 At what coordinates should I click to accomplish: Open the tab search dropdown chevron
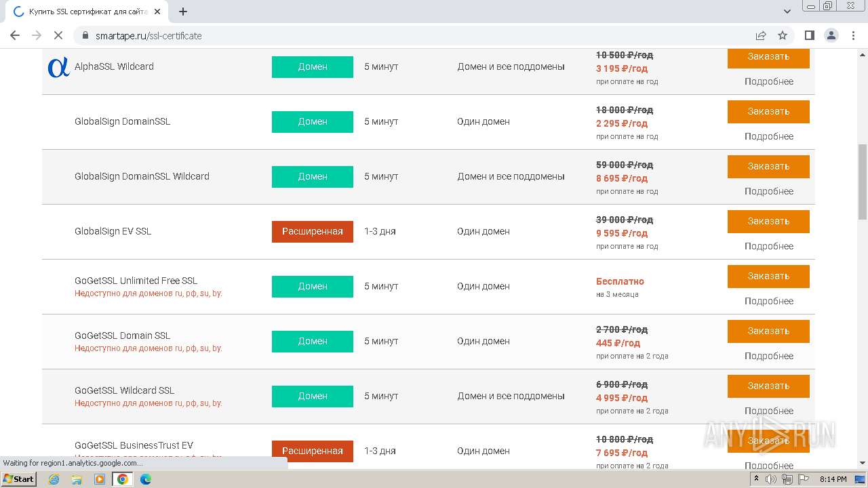(x=787, y=12)
